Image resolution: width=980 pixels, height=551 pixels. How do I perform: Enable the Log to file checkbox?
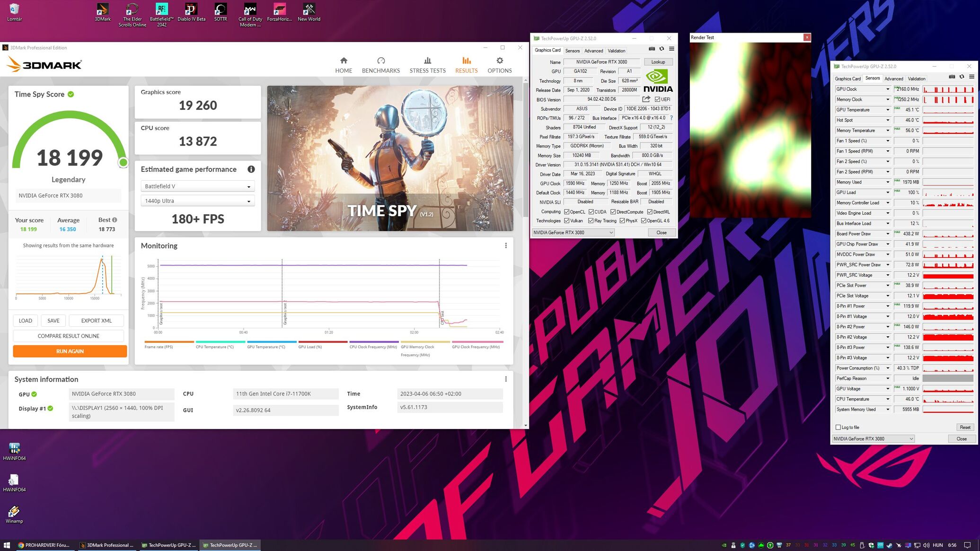click(838, 427)
